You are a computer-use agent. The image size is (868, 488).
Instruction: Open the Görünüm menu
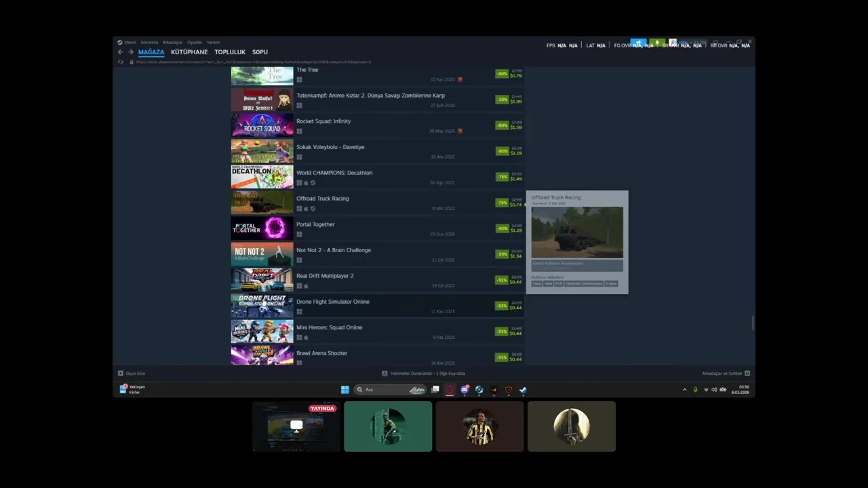149,42
